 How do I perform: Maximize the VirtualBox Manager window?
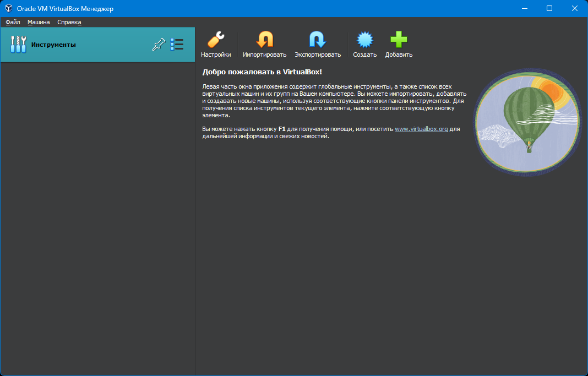tap(549, 8)
